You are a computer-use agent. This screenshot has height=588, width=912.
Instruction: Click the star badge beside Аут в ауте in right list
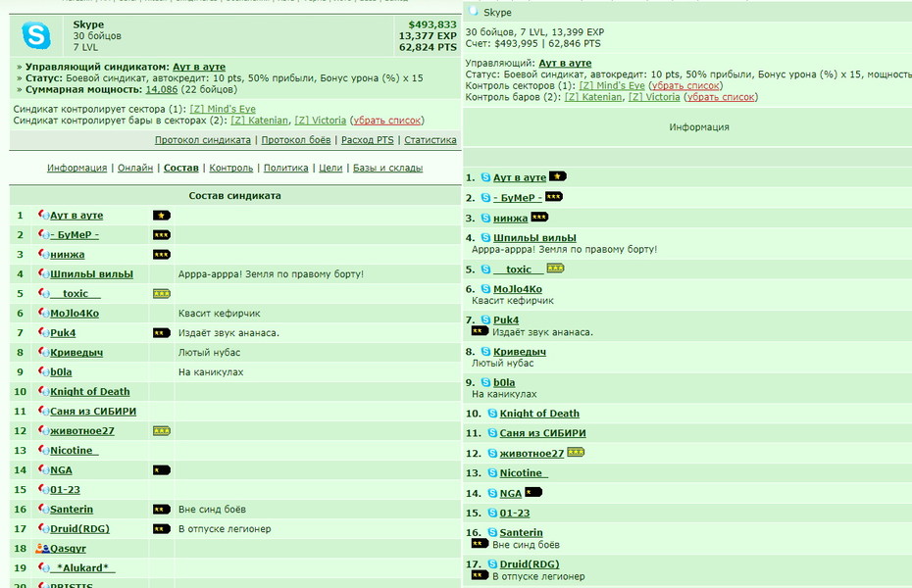(557, 176)
